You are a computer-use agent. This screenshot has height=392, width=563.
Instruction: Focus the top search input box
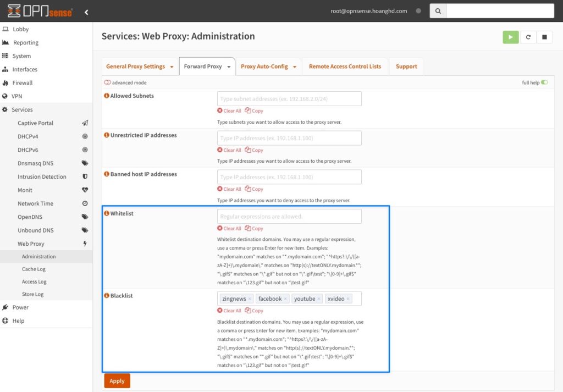coord(500,11)
